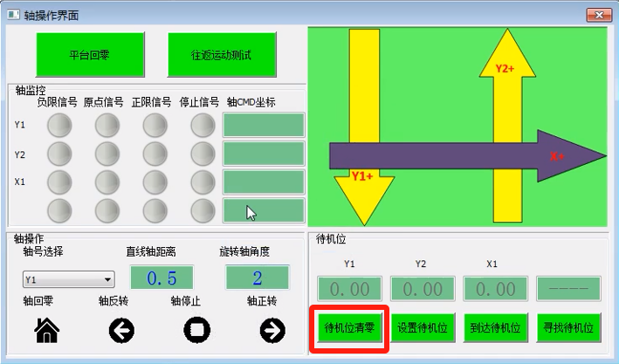Image resolution: width=619 pixels, height=364 pixels.
Task: Open the axis number selection dropdown
Action: 69,280
